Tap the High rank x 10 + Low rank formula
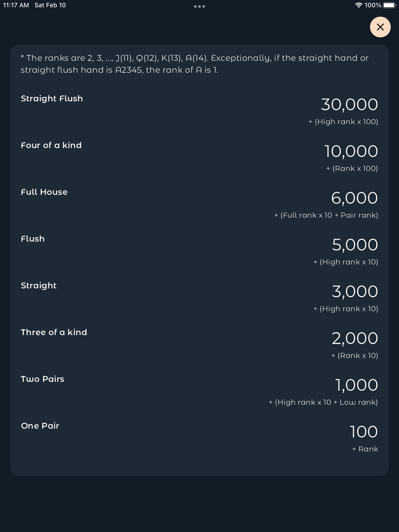Image resolution: width=399 pixels, height=532 pixels. click(x=323, y=402)
